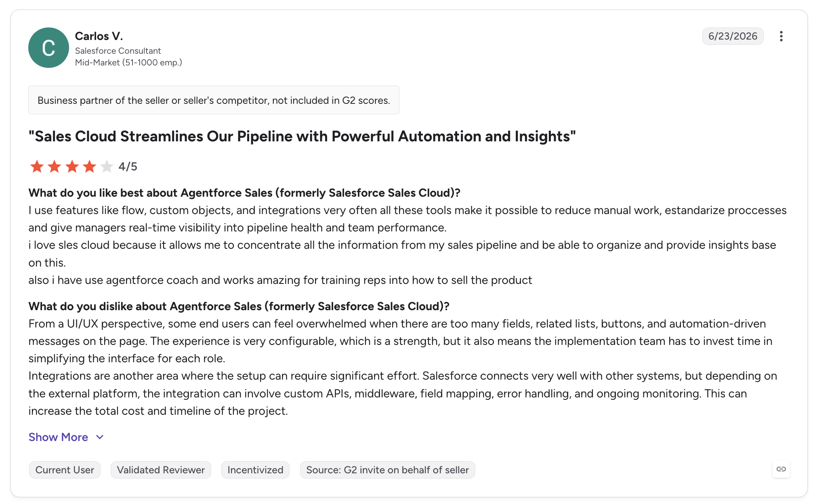Copy review link via chain icon
The height and width of the screenshot is (504, 815).
781,469
